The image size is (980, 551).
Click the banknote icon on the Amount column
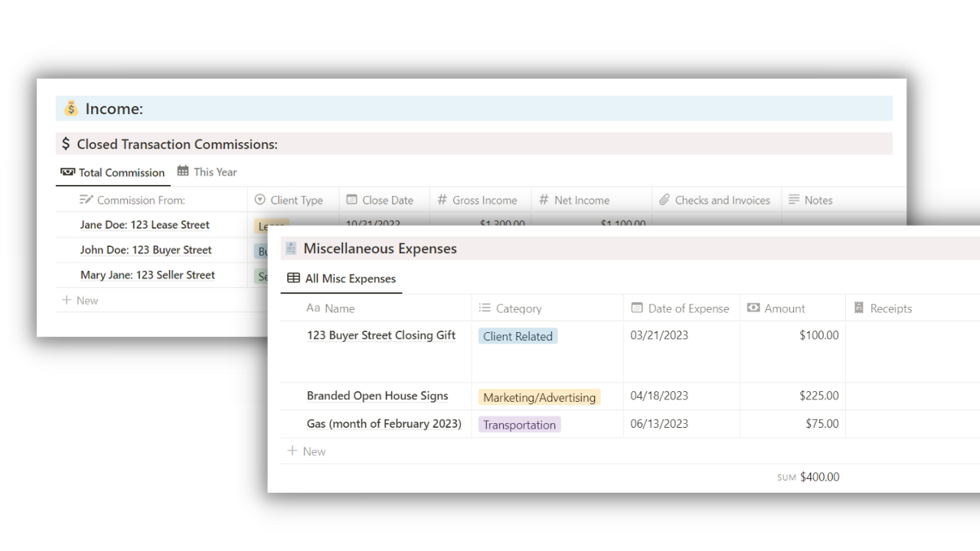click(754, 308)
